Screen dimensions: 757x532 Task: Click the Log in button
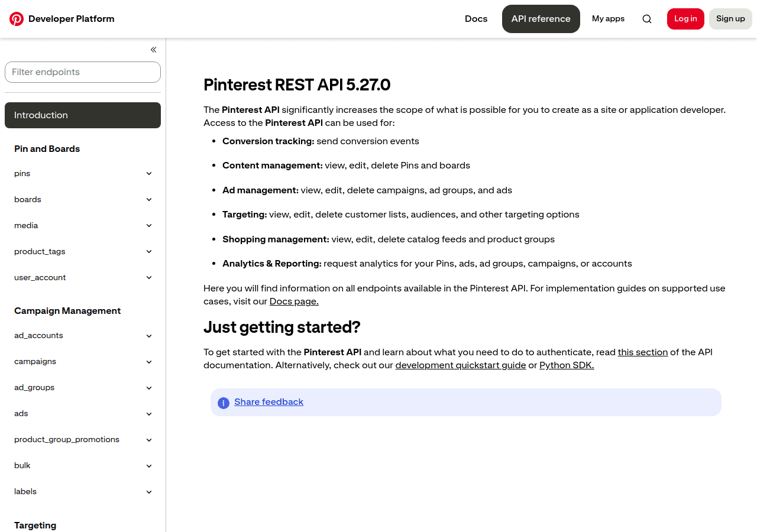point(685,19)
